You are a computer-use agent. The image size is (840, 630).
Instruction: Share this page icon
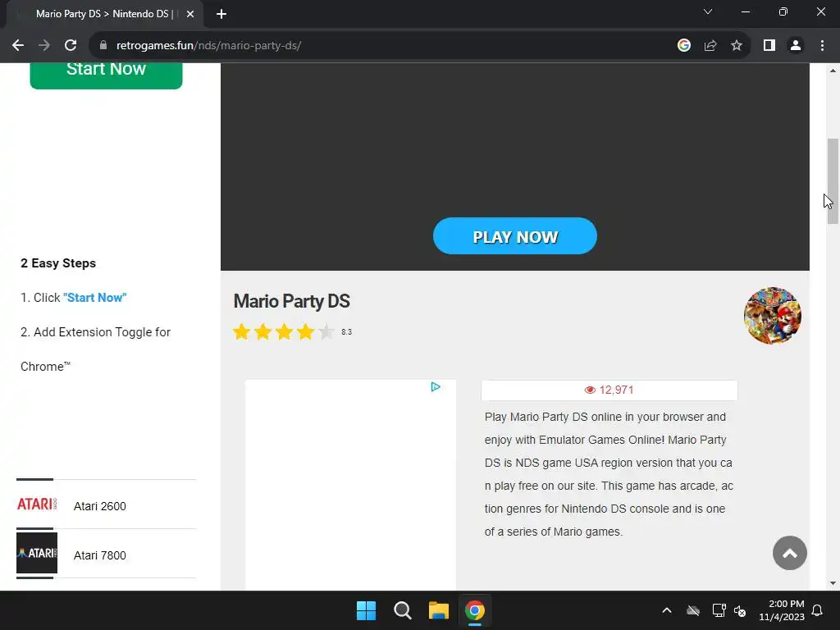pos(710,46)
